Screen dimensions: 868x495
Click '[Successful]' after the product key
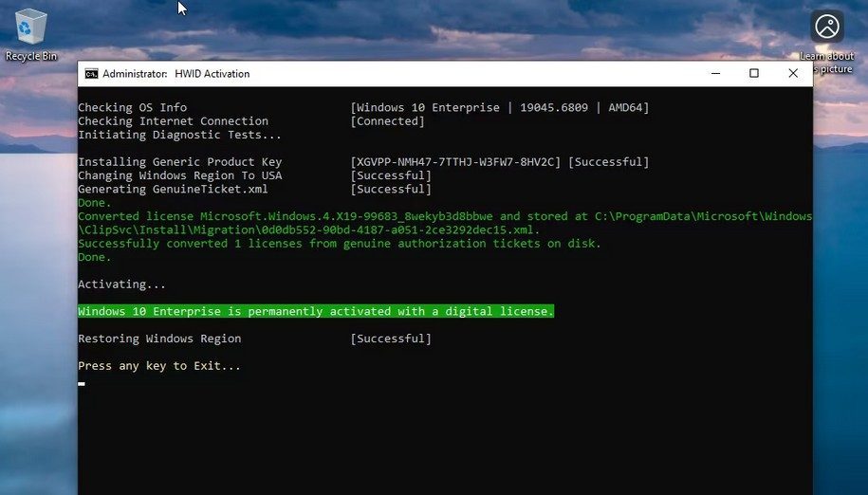pyautogui.click(x=608, y=162)
